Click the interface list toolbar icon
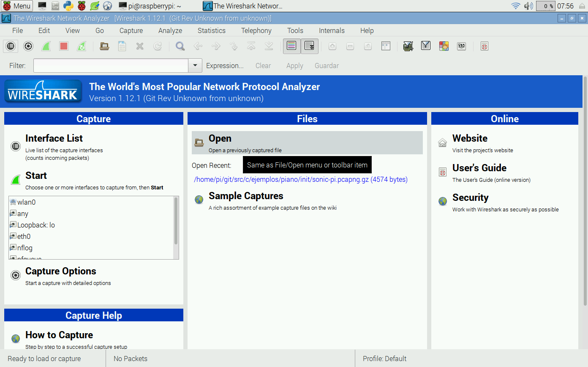 (x=11, y=46)
